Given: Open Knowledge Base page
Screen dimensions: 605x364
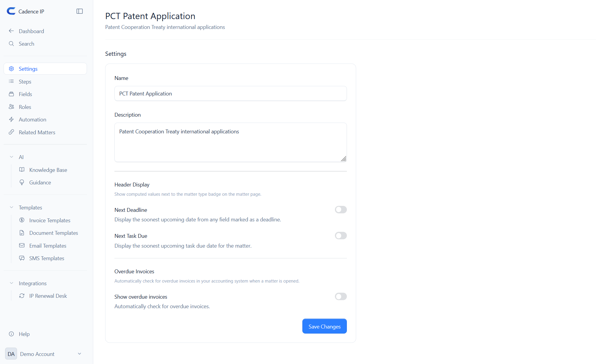Looking at the screenshot, I should pos(48,170).
